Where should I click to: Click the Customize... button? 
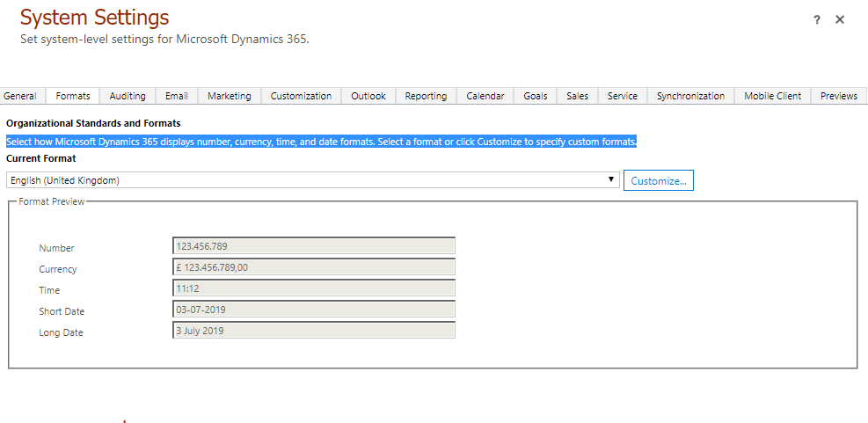pos(658,180)
